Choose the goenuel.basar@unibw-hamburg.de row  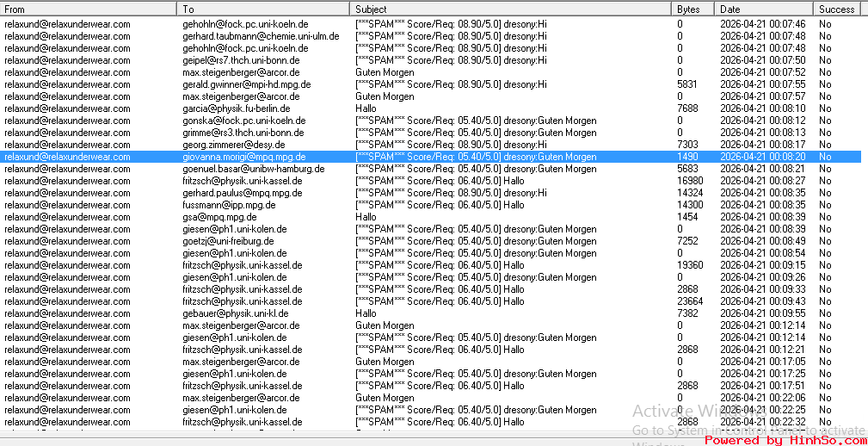[x=253, y=169]
